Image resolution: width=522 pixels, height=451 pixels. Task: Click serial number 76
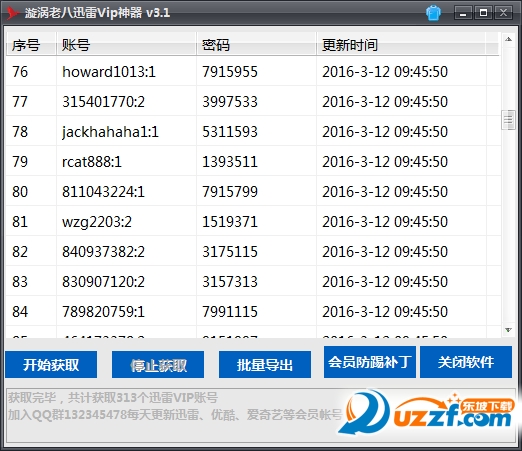click(20, 72)
